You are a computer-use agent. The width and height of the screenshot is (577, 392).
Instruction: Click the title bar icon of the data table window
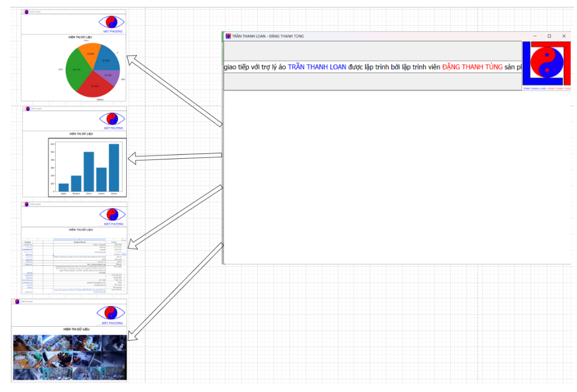tap(26, 204)
